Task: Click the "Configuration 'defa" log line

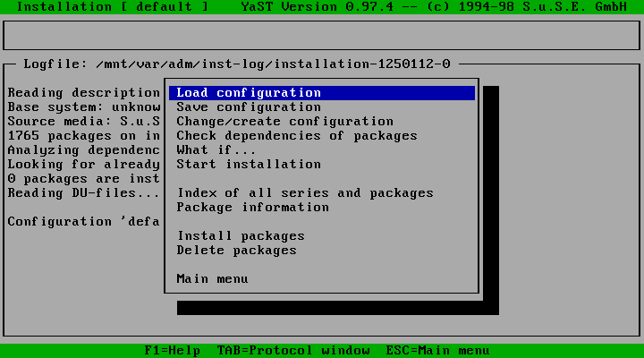Action: click(84, 222)
